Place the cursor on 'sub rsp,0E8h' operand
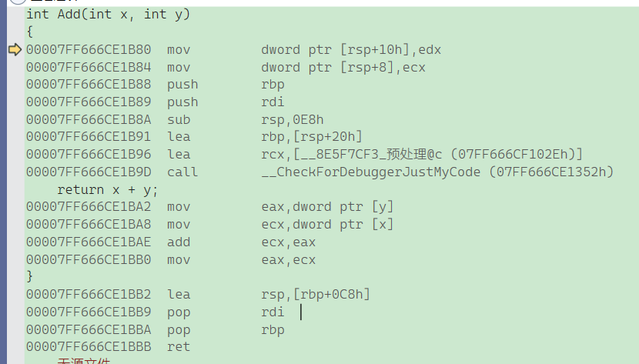This screenshot has width=639, height=364. [x=293, y=119]
